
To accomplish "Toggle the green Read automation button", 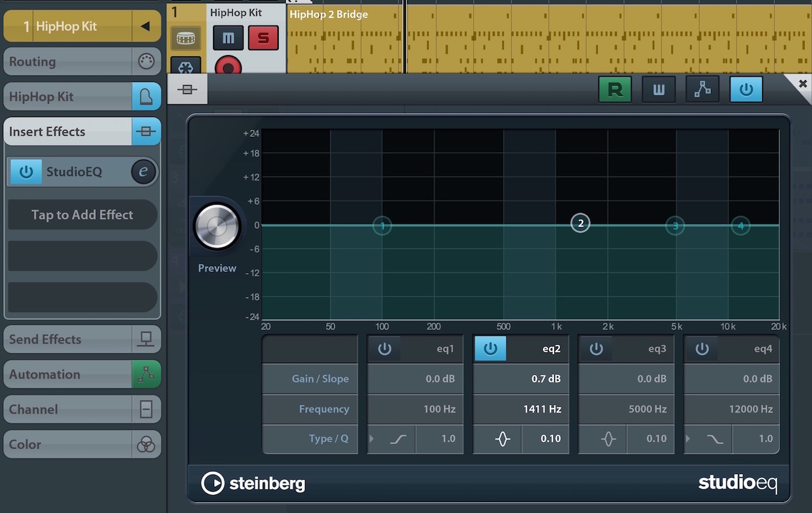I will coord(615,90).
